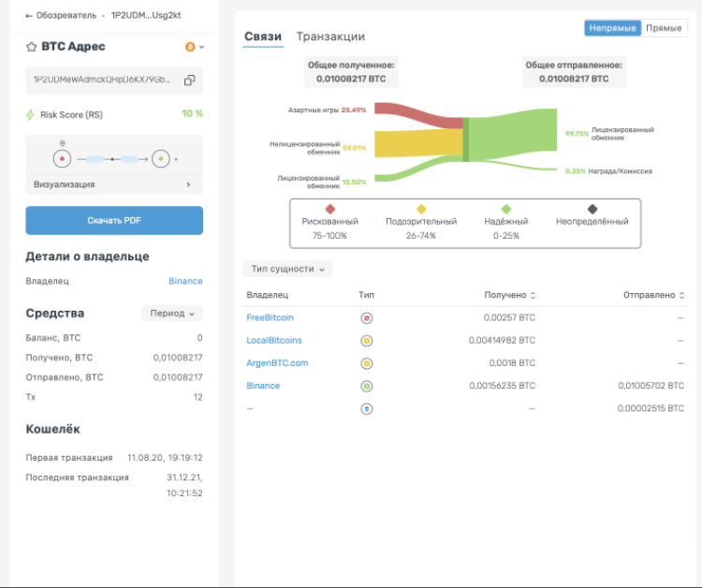Click the Награда/Комиссия flow label

click(x=620, y=171)
